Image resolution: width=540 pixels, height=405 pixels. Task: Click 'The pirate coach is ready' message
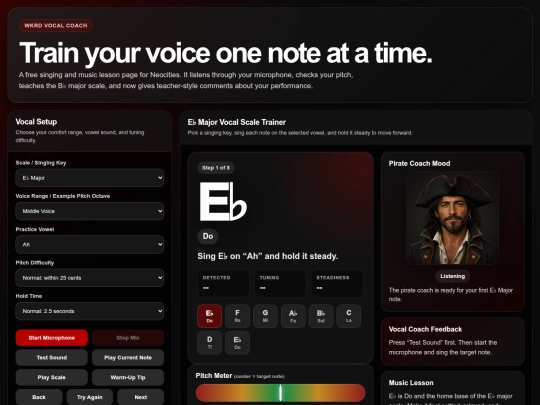[451, 294]
